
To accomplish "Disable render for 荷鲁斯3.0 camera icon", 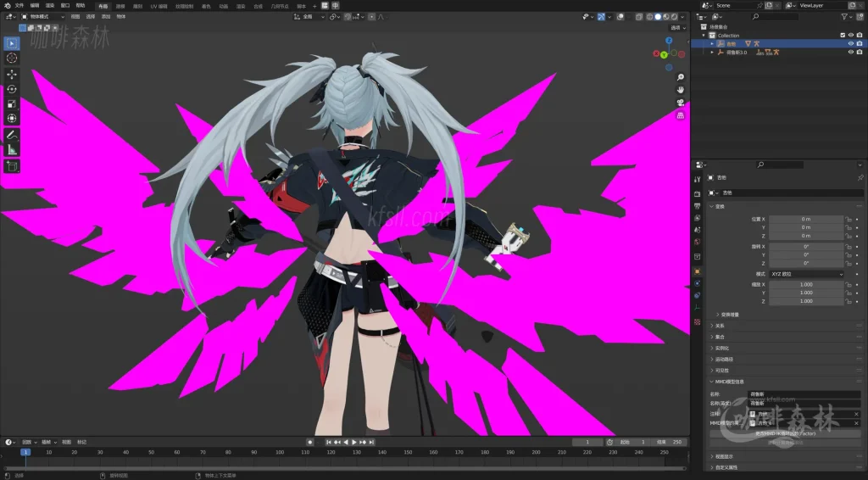I will coord(860,52).
